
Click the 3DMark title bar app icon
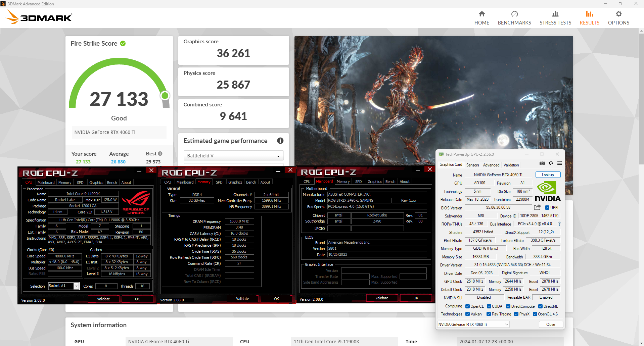coord(3,4)
